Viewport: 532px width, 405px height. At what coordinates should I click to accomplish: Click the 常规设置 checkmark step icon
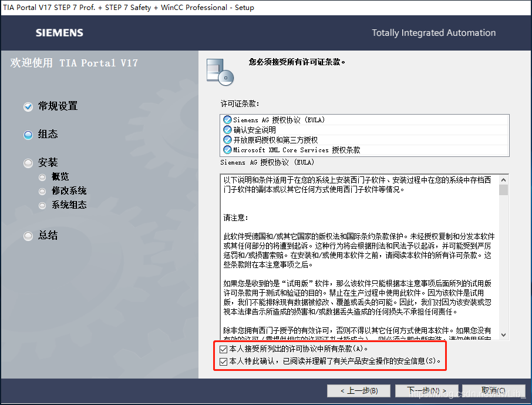28,106
